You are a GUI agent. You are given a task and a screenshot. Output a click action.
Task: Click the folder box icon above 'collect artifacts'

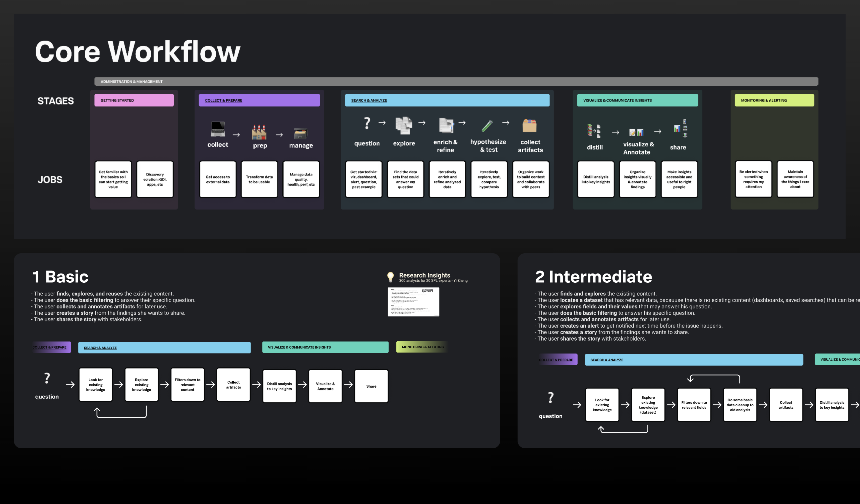coord(529,126)
